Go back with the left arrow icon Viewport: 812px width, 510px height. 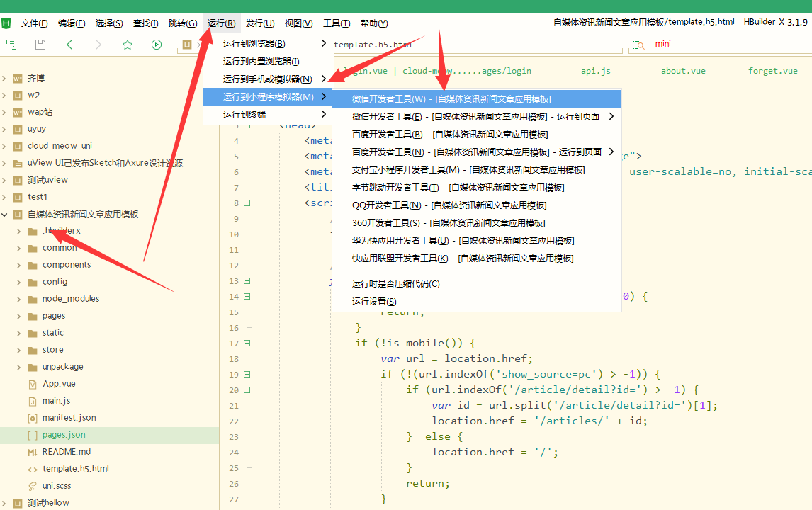pos(69,45)
